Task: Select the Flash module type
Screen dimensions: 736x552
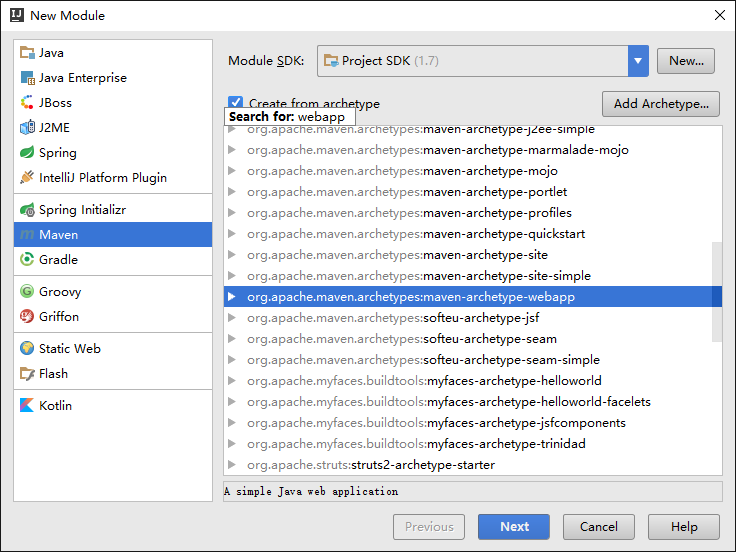Action: tap(53, 374)
